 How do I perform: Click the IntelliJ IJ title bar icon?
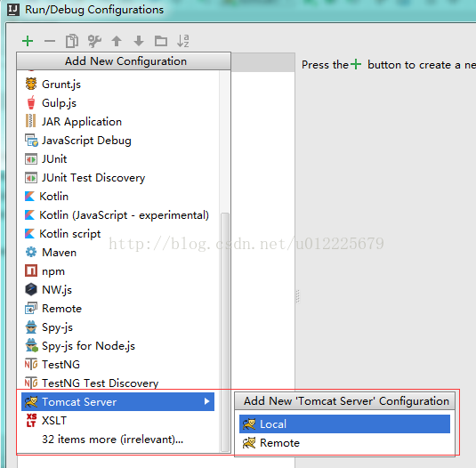13,10
